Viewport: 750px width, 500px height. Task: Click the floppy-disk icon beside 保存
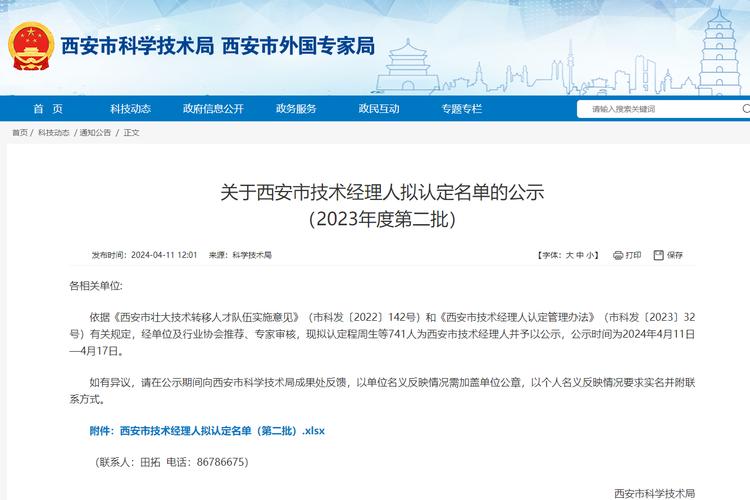tap(659, 255)
